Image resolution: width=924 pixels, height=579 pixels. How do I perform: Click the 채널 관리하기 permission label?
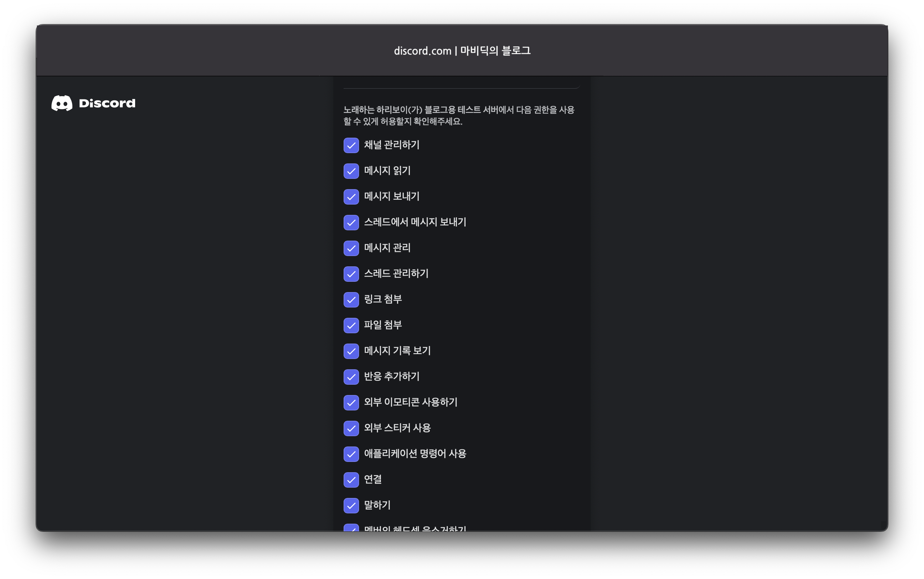click(x=391, y=145)
